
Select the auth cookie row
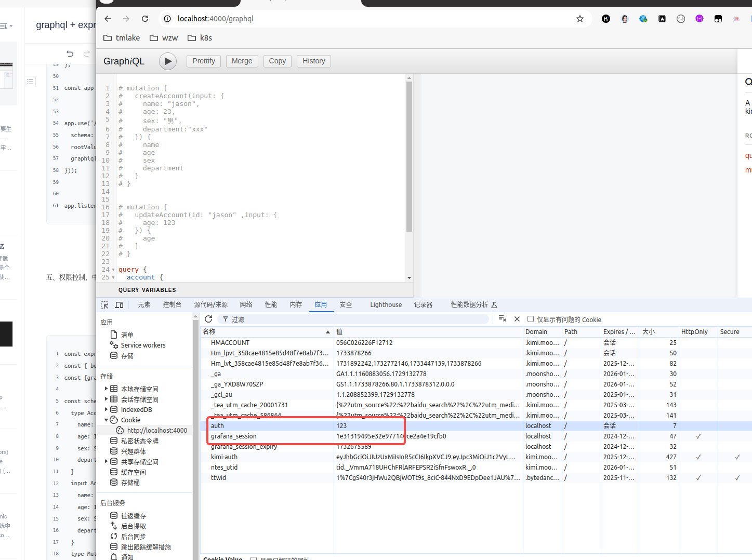(270, 425)
